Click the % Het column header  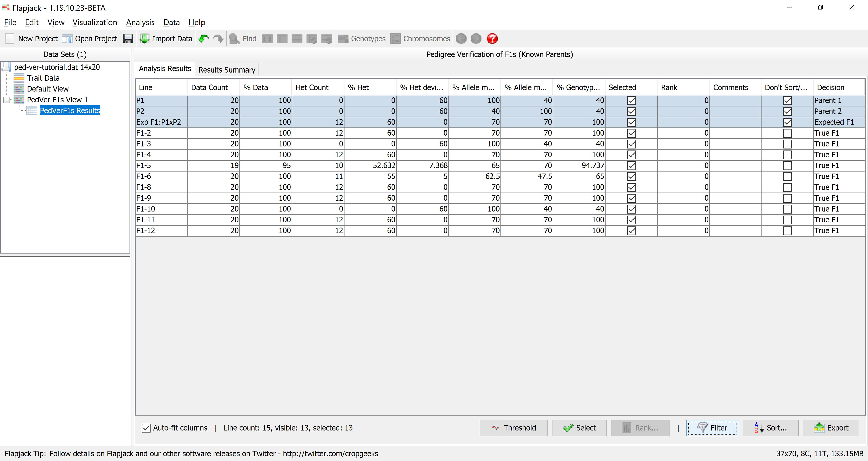pos(370,88)
